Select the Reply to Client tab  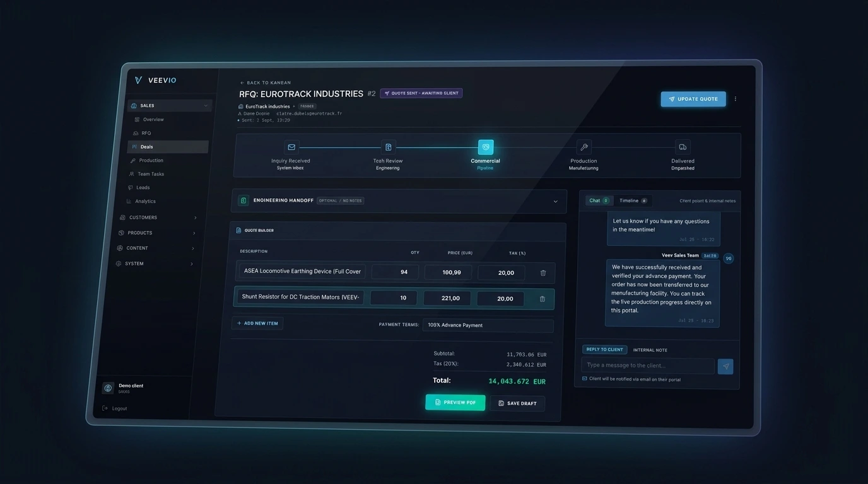click(x=604, y=349)
